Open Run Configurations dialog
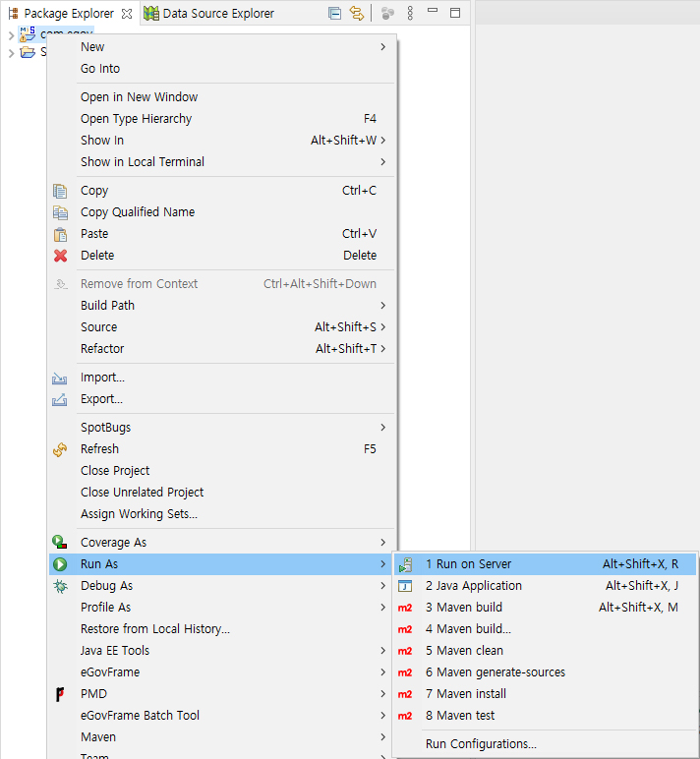Screen dimensions: 700x759 481,744
